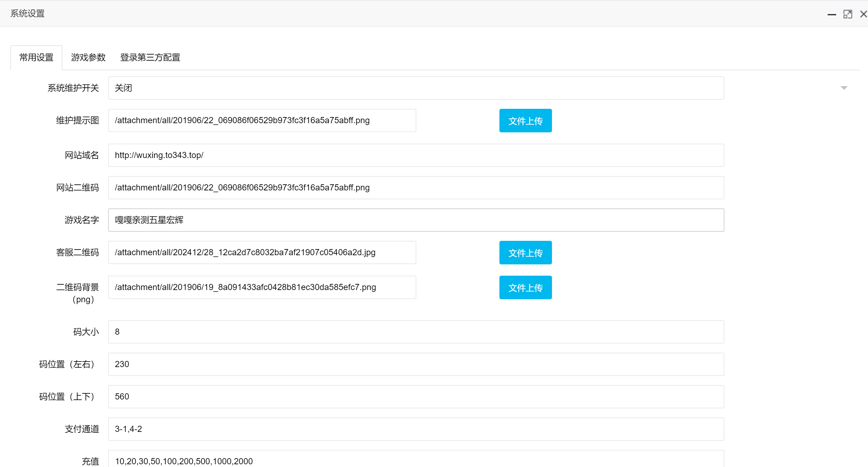The image size is (868, 467).
Task: Focus the 网站域名 input field
Action: click(416, 155)
